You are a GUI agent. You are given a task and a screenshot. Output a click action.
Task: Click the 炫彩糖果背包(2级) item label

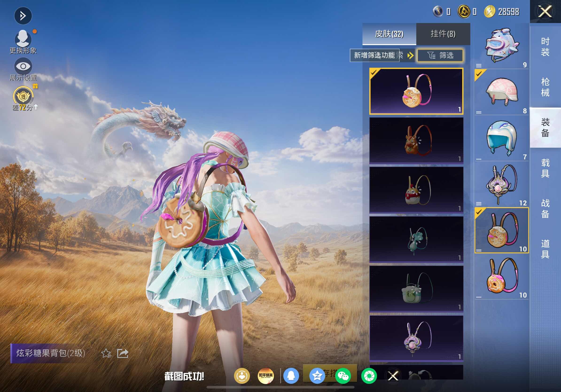click(51, 353)
